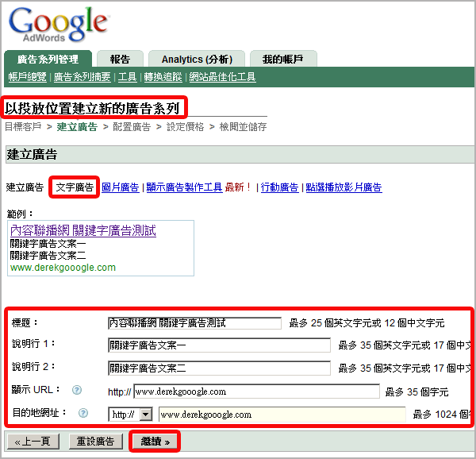Viewport: 476px width, 459px height.
Task: Click 設定價格 breadcrumb step
Action: point(185,127)
